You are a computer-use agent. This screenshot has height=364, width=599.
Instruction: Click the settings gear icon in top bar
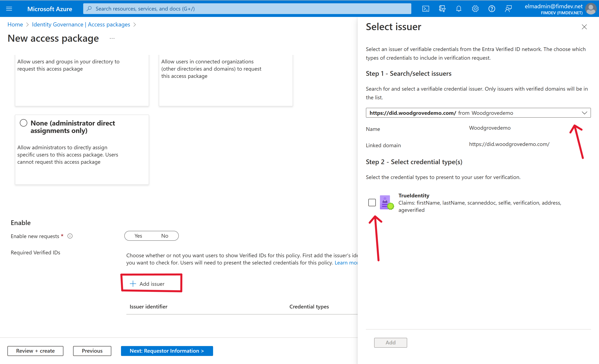475,8
